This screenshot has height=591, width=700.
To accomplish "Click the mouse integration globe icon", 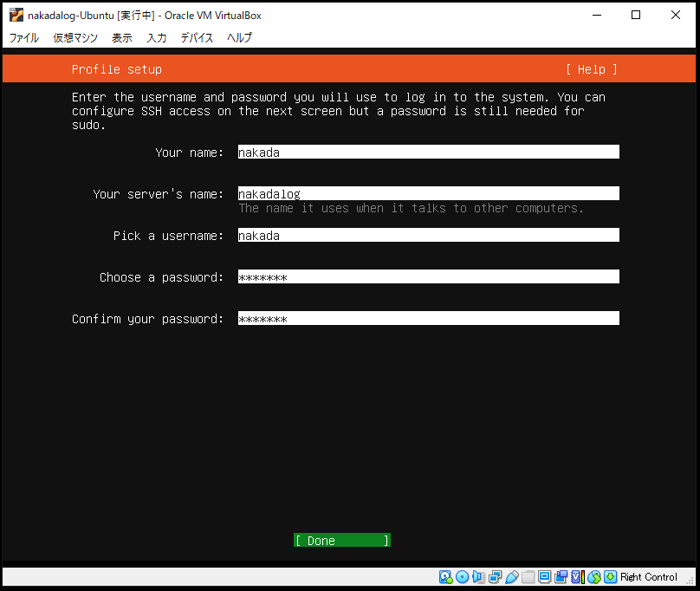I will [x=594, y=577].
